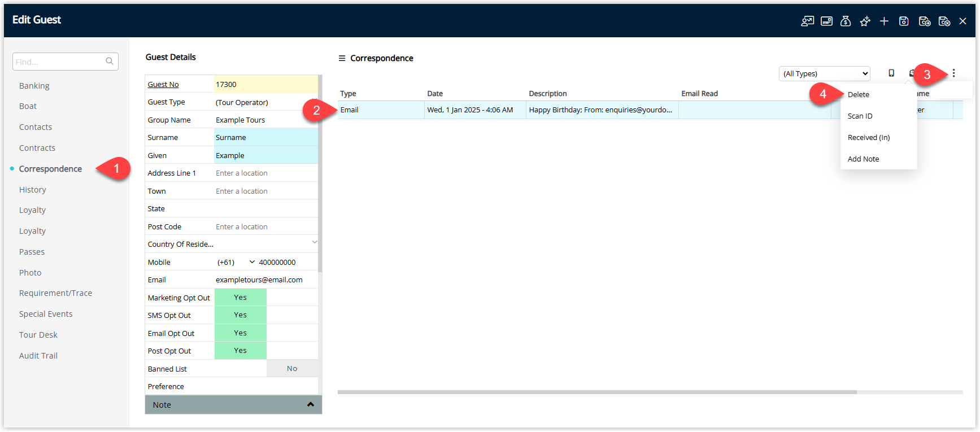980x432 pixels.
Task: Click the Guest Type (Tour Operator) value
Action: click(265, 102)
